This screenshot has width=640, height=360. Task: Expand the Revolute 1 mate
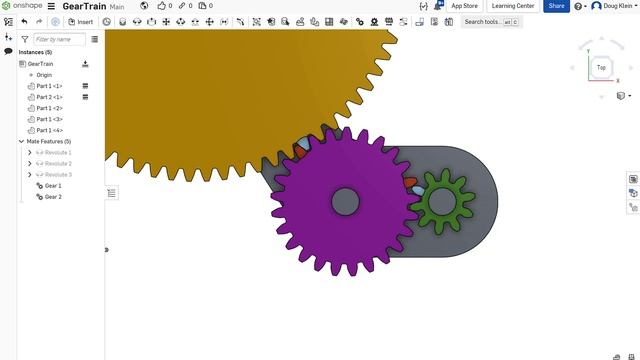point(29,152)
